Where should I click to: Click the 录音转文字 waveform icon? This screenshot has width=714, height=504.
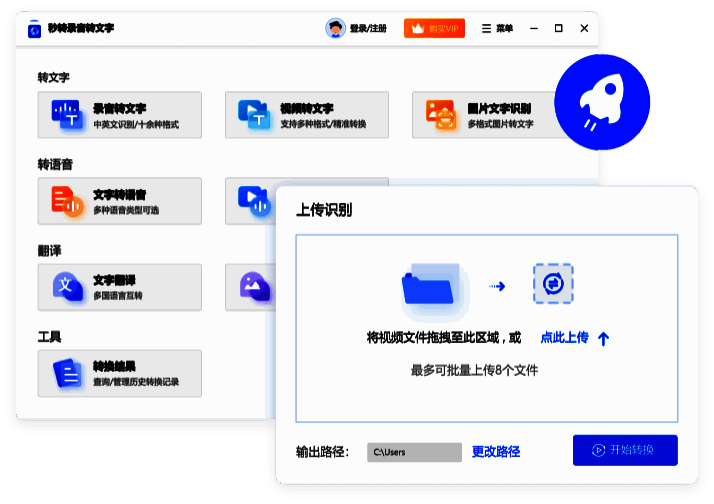click(67, 115)
